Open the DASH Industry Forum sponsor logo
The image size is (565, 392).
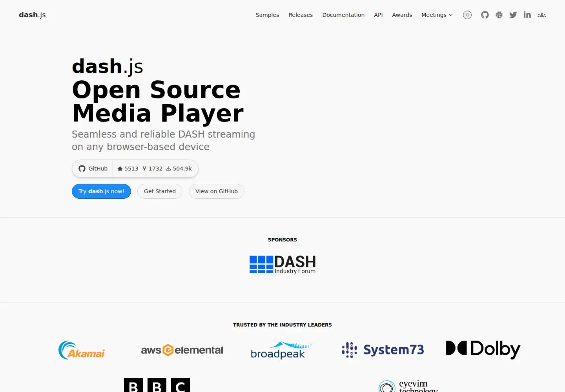tap(282, 265)
